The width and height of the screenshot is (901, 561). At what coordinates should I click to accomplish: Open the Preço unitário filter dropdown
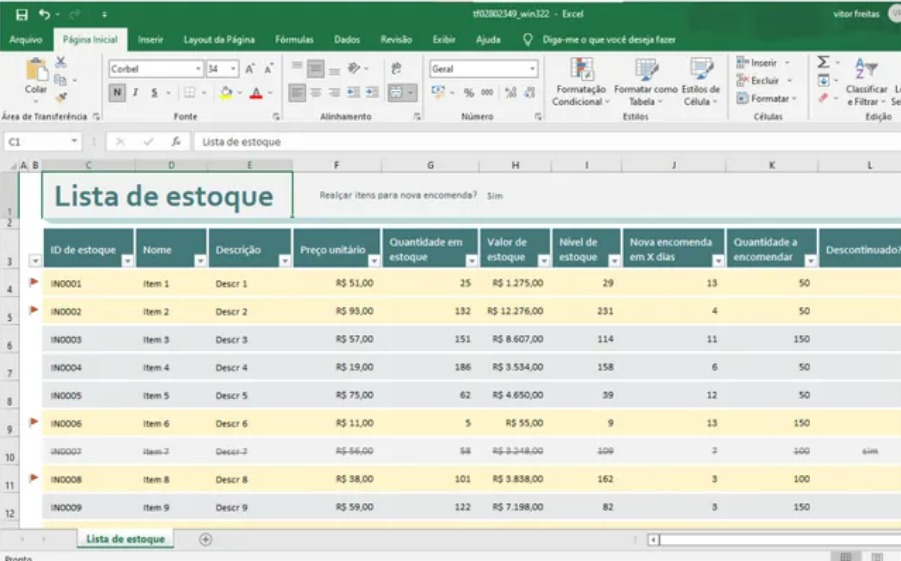[x=374, y=261]
